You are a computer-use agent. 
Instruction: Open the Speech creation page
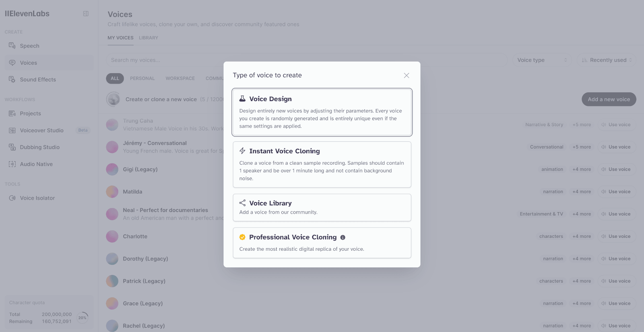(x=29, y=45)
